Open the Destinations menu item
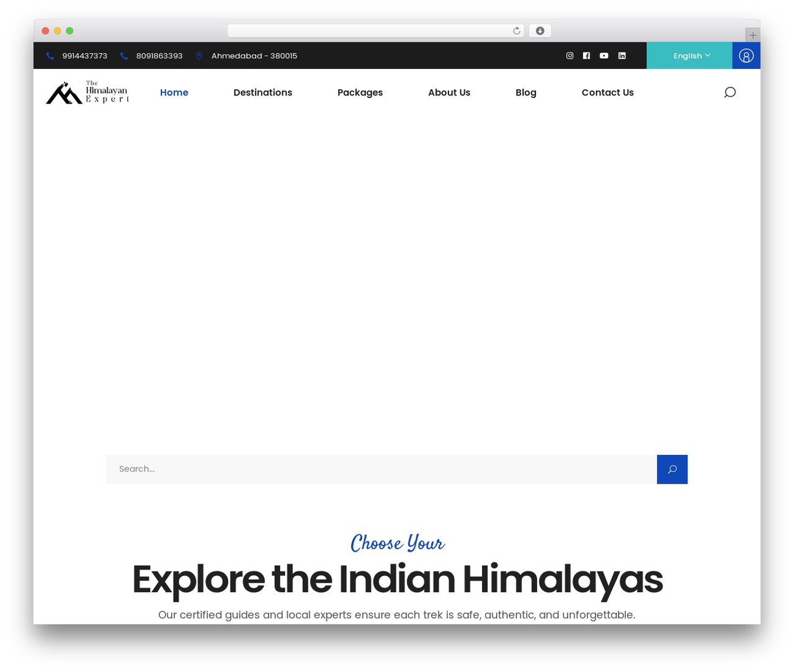 (263, 92)
